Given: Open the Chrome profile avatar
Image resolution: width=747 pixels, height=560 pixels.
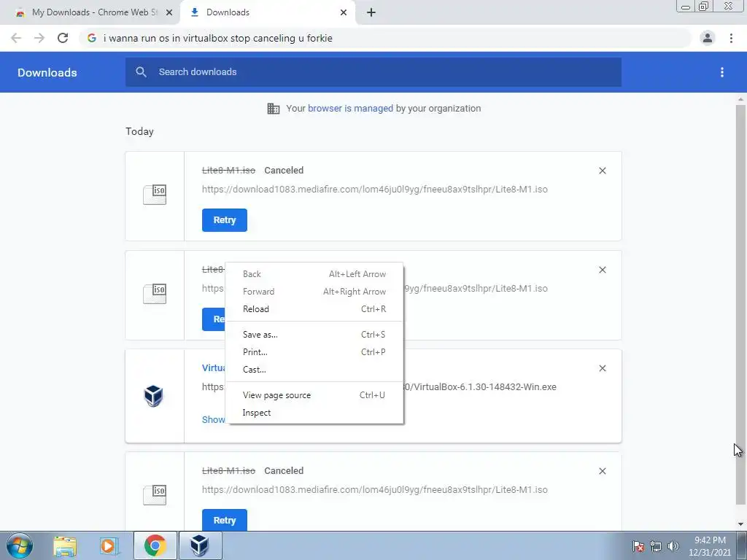Looking at the screenshot, I should 708,38.
